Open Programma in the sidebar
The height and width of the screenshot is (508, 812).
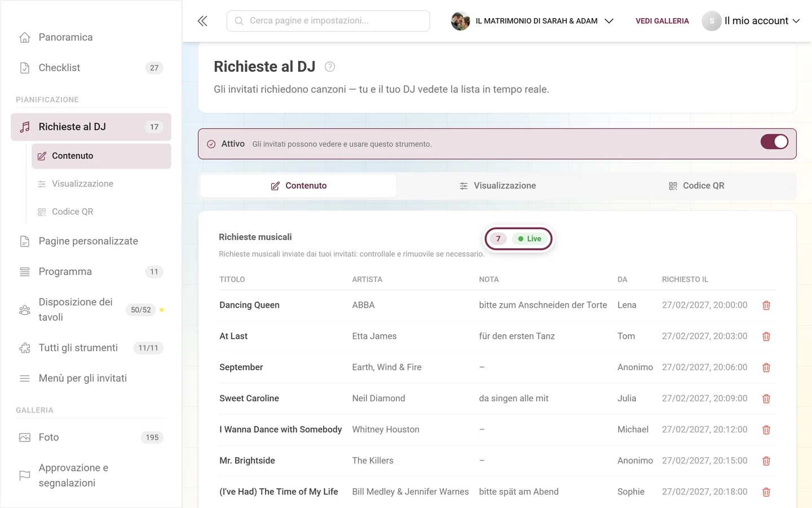click(91, 271)
